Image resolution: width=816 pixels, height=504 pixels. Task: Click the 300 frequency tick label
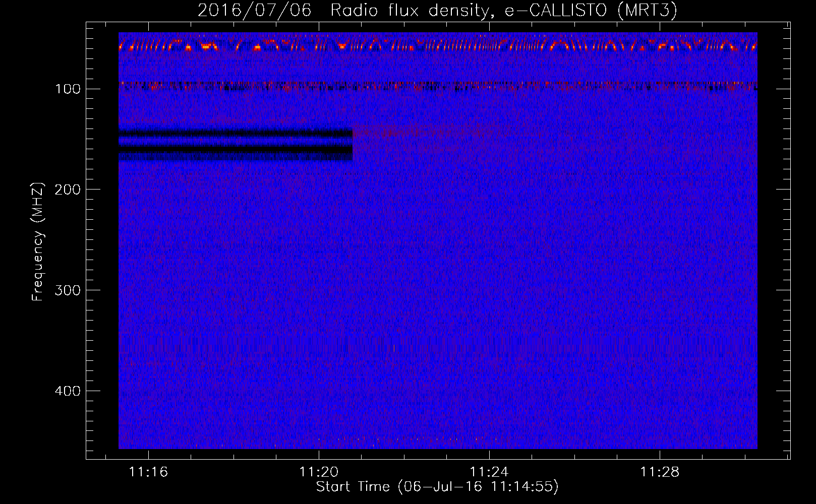coord(68,290)
